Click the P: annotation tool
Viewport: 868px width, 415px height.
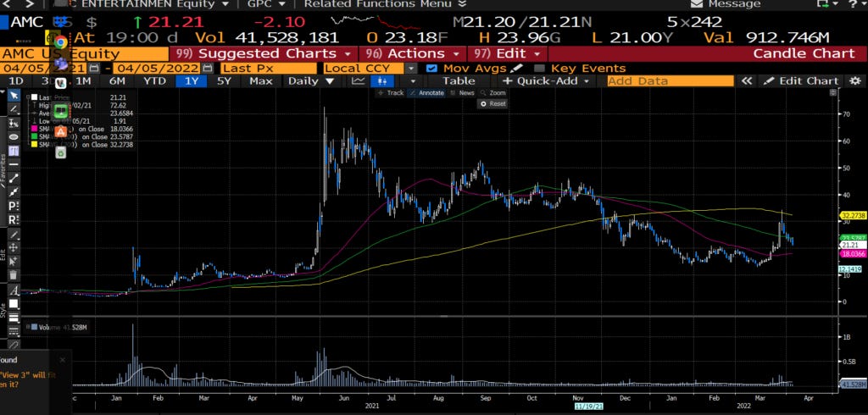coord(14,206)
